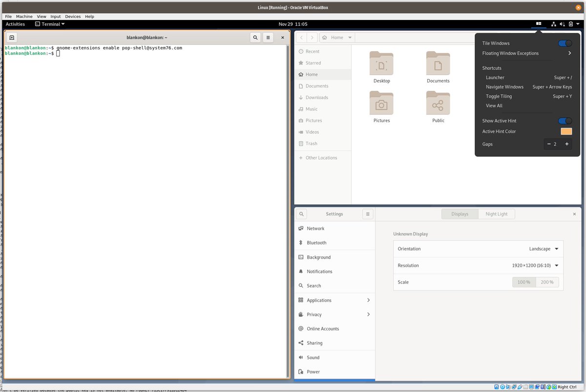Open Other Locations in Files sidebar
Screen dimensions: 586x392
(x=322, y=158)
